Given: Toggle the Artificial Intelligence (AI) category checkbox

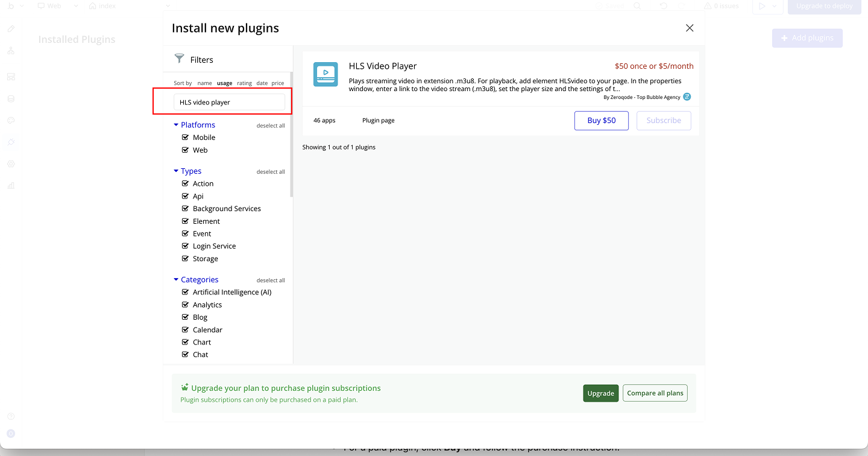Looking at the screenshot, I should 186,292.
